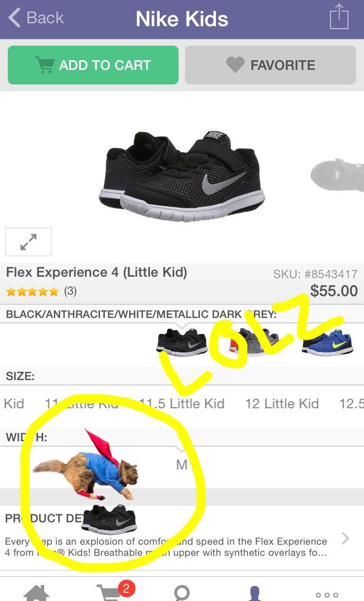
Task: Open the Home tab icon
Action: (x=36, y=593)
